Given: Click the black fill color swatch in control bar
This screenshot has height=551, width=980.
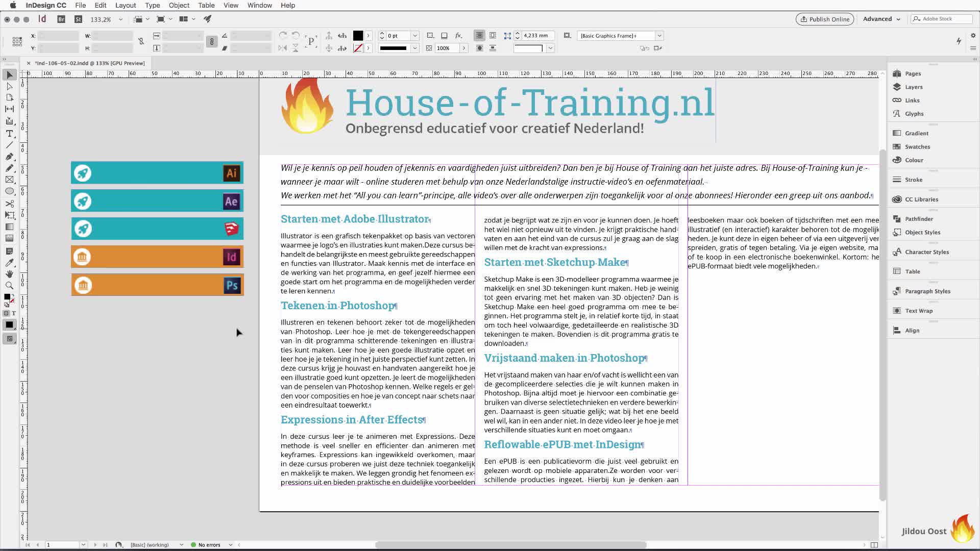Looking at the screenshot, I should click(358, 36).
